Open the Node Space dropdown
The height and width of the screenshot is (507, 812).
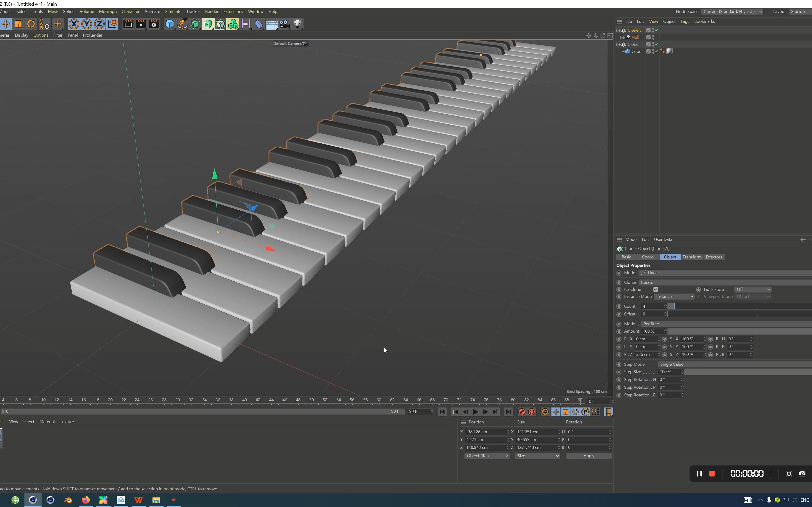(733, 11)
